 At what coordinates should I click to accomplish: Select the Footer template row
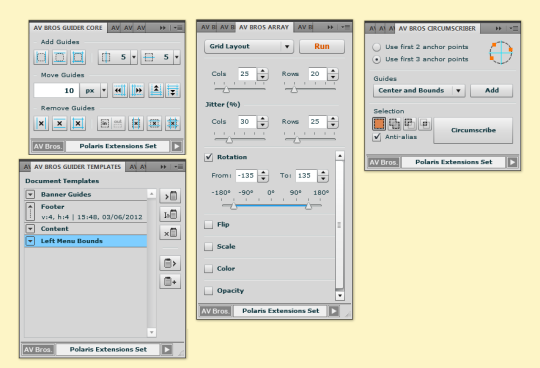pos(86,211)
